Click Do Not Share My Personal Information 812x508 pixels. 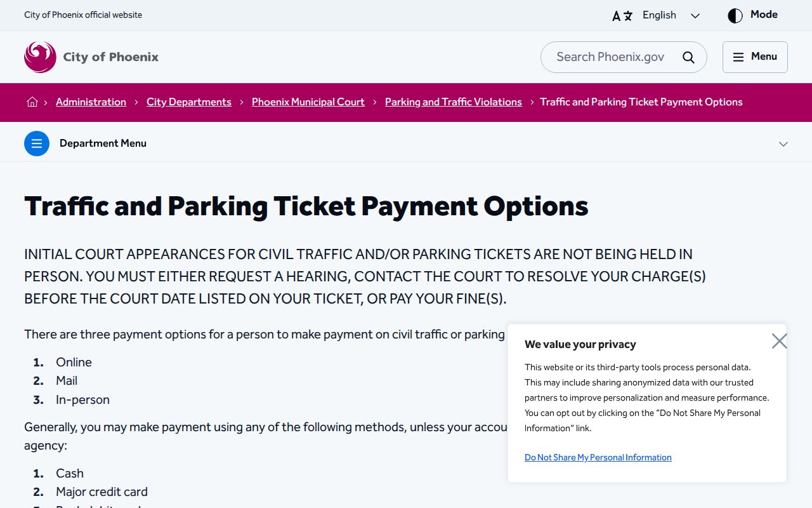(598, 457)
